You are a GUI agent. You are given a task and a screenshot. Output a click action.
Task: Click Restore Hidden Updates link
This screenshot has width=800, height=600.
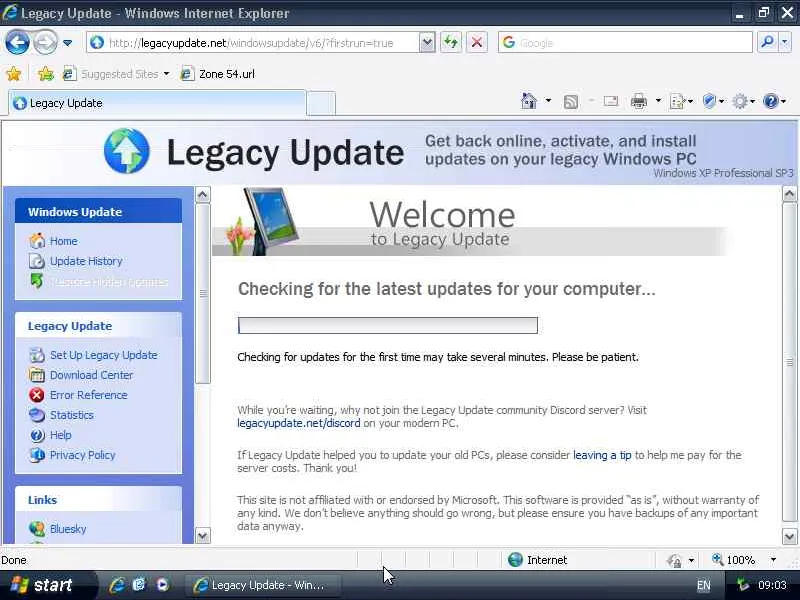coord(109,282)
